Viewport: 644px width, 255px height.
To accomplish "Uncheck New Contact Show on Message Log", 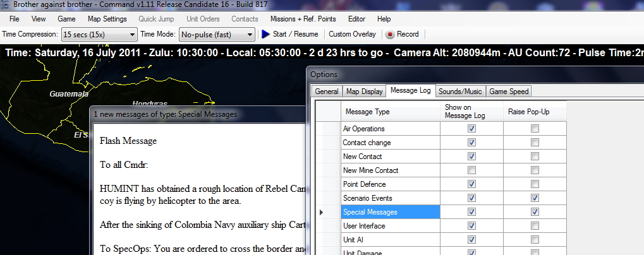I will click(x=471, y=157).
